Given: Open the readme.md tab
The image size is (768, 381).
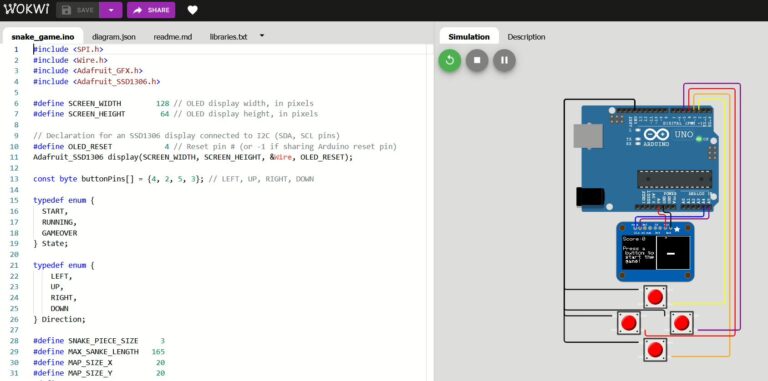Looking at the screenshot, I should (x=172, y=37).
